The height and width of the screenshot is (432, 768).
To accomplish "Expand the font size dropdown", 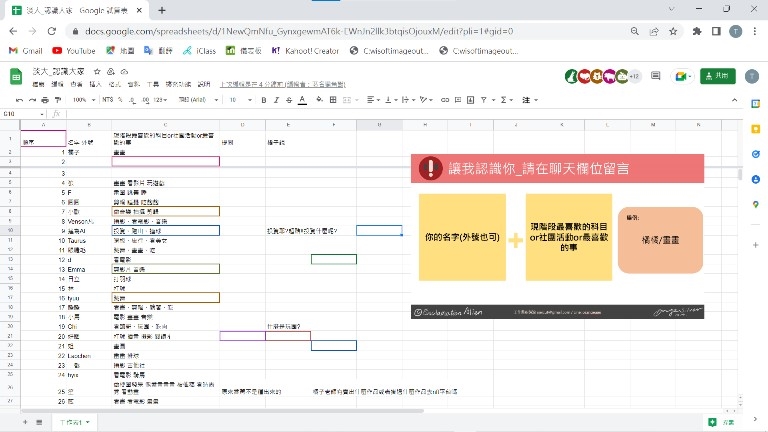I will tap(236, 100).
